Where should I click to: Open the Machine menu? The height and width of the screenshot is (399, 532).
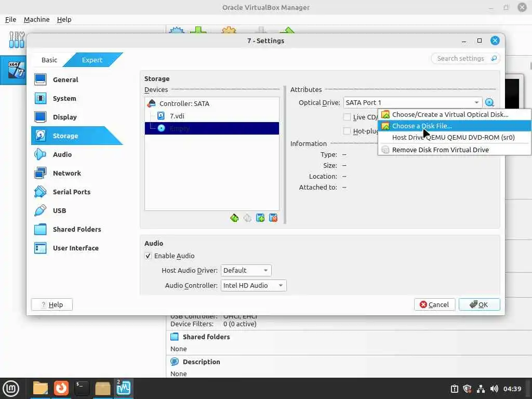[37, 19]
